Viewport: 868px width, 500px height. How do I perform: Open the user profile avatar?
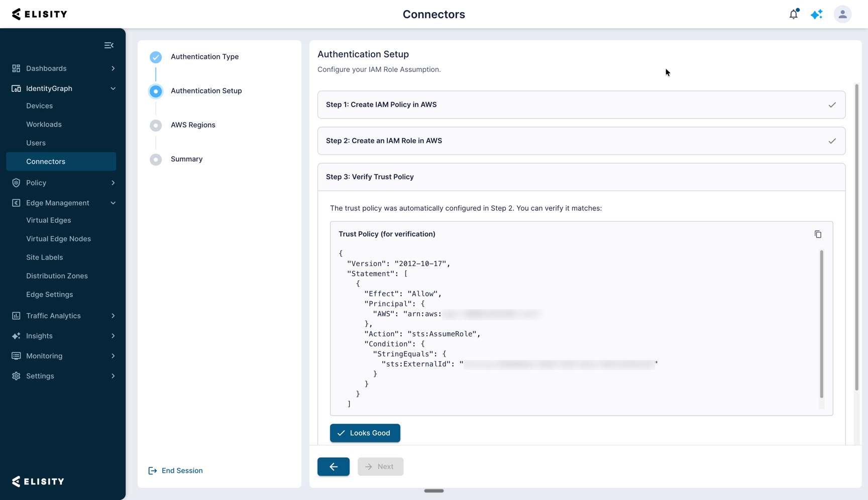[842, 14]
